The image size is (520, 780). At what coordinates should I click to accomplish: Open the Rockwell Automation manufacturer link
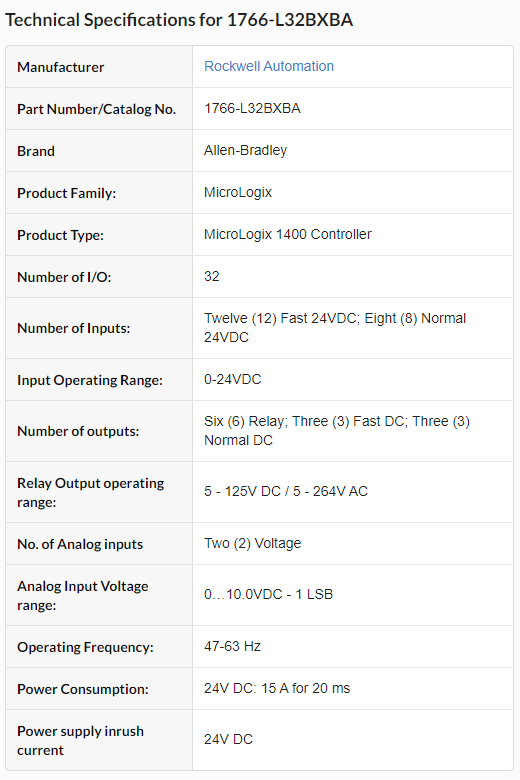click(x=269, y=66)
